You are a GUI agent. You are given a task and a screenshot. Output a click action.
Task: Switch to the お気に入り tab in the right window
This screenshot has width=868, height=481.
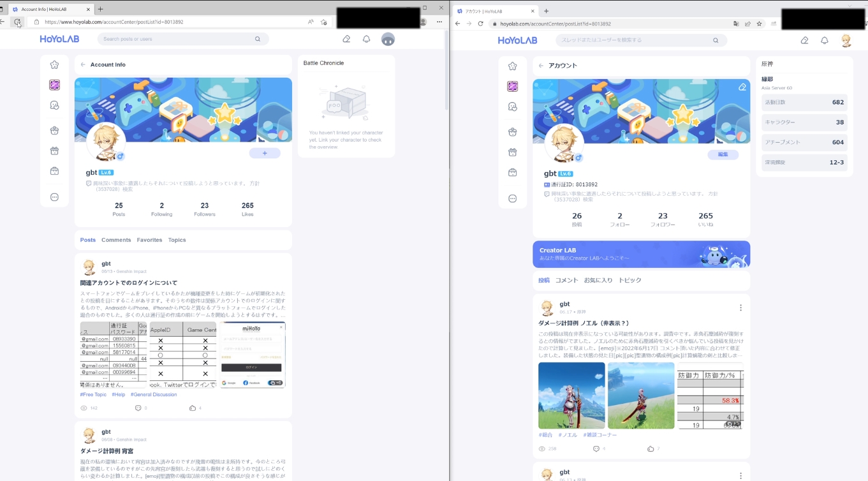598,280
